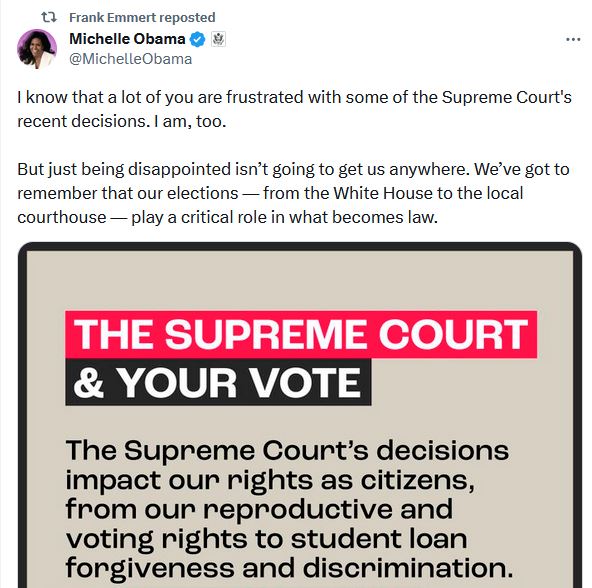Click the blue verified checkmark badge
The image size is (592, 588).
197,39
